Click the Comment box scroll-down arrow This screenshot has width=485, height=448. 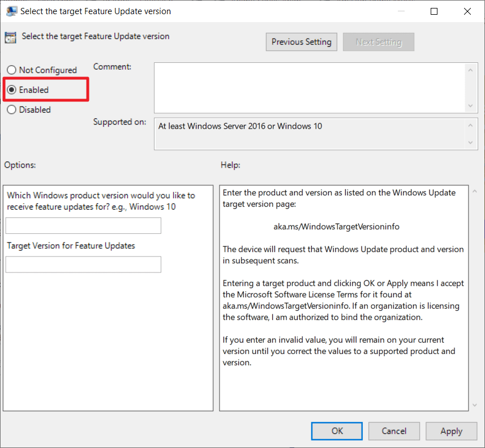470,105
